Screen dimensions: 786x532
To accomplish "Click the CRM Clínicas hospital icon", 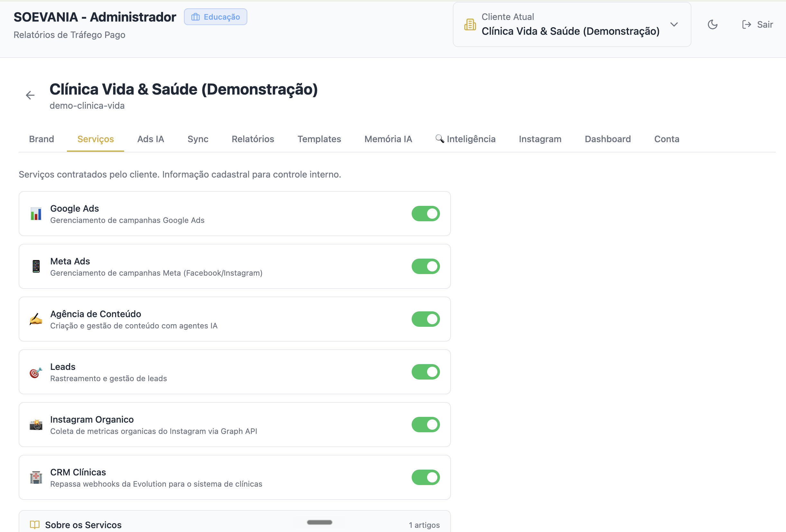I will click(x=36, y=478).
